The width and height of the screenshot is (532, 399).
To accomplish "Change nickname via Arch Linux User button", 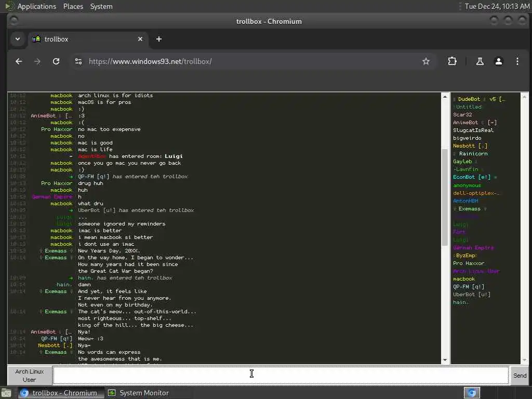I will point(30,375).
